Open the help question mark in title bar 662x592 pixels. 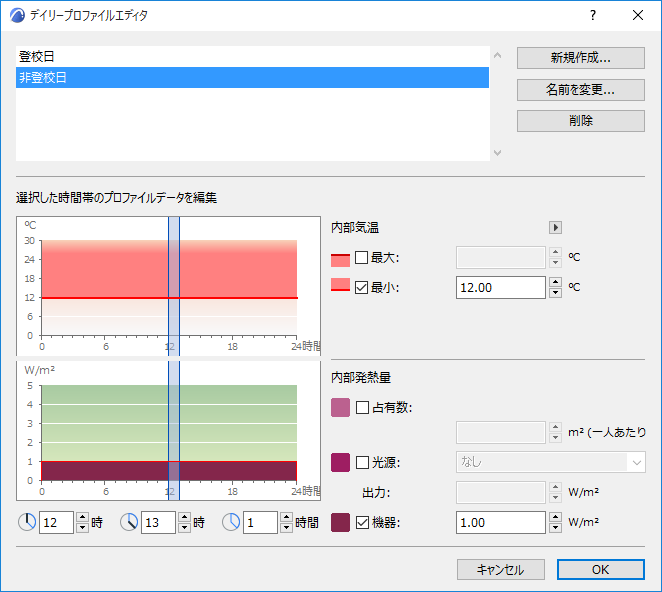pyautogui.click(x=593, y=15)
